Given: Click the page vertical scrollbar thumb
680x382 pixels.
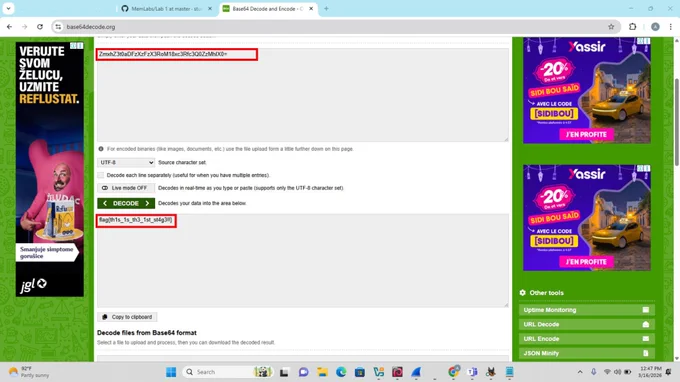Looking at the screenshot, I should point(677,121).
